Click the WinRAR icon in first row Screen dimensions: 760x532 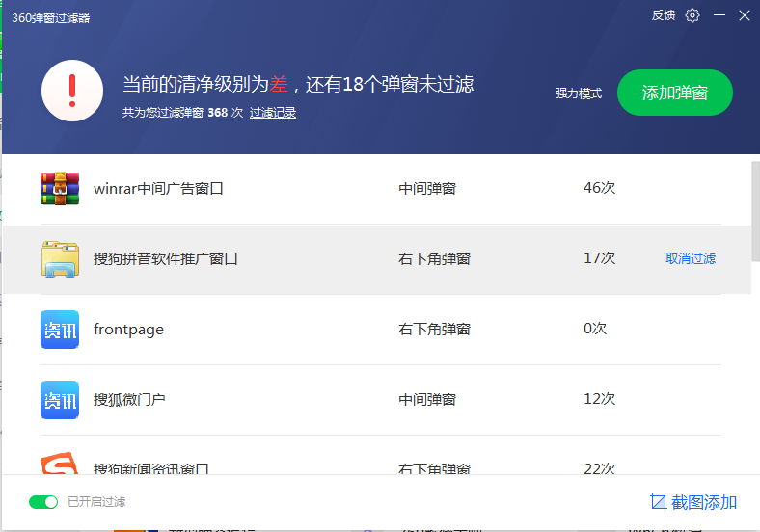click(x=60, y=188)
